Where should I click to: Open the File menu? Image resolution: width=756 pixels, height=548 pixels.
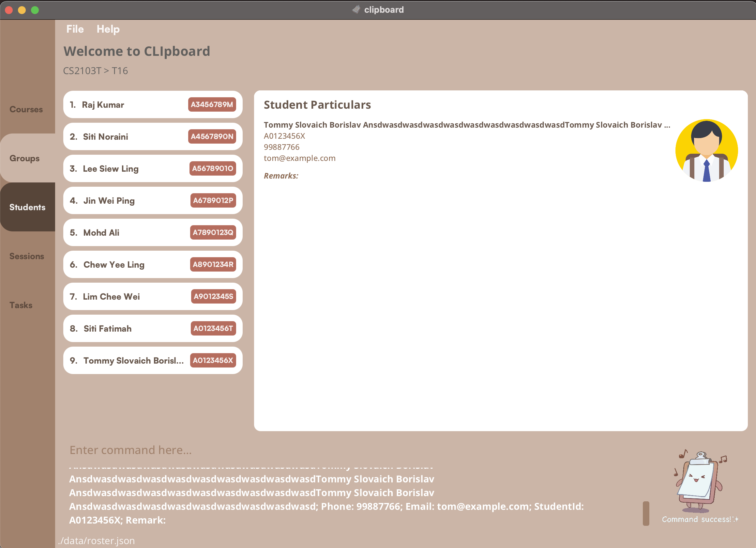tap(75, 29)
